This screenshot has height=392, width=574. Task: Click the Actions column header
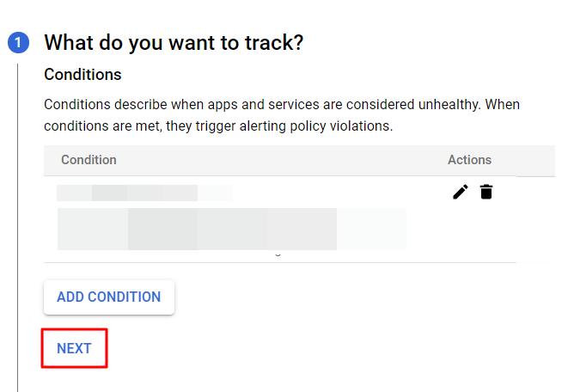469,160
